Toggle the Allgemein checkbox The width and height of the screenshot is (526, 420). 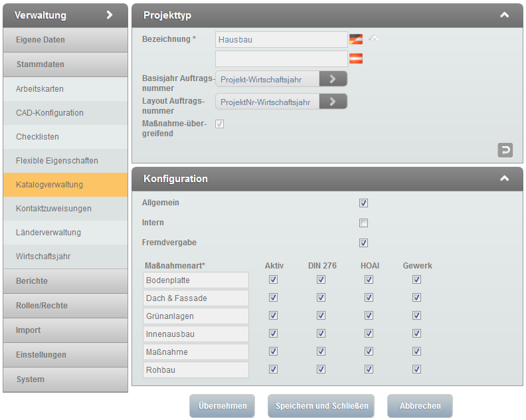[363, 203]
